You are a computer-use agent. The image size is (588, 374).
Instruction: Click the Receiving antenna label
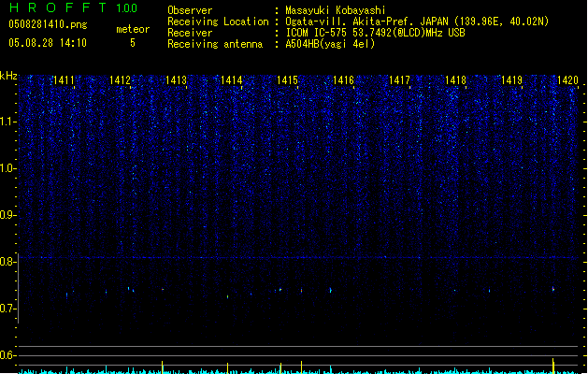point(215,44)
